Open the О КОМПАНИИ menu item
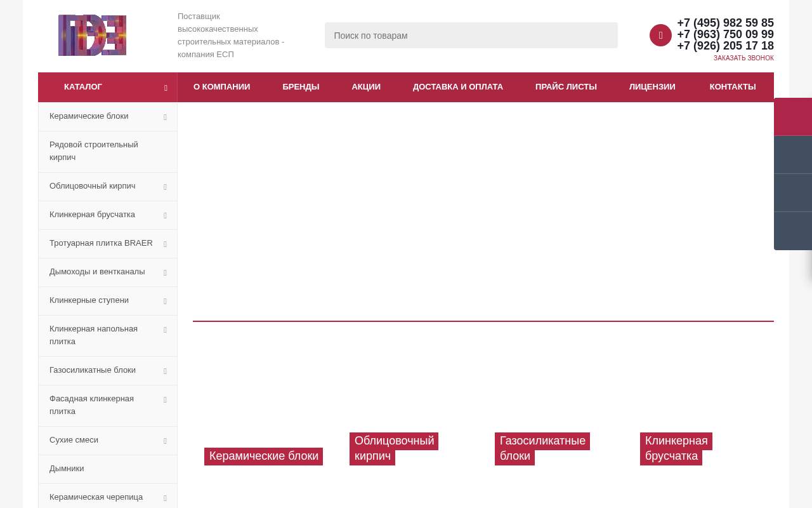This screenshot has height=508, width=812. click(222, 87)
